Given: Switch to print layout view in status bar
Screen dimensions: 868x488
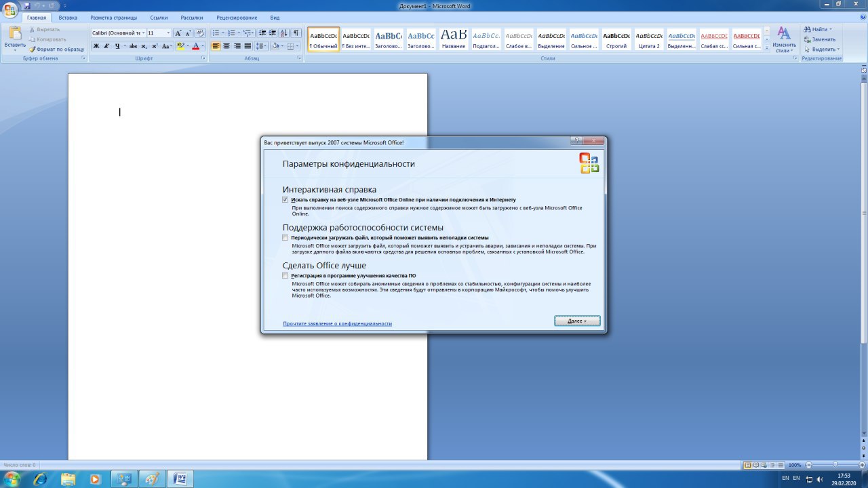Looking at the screenshot, I should coord(747,465).
